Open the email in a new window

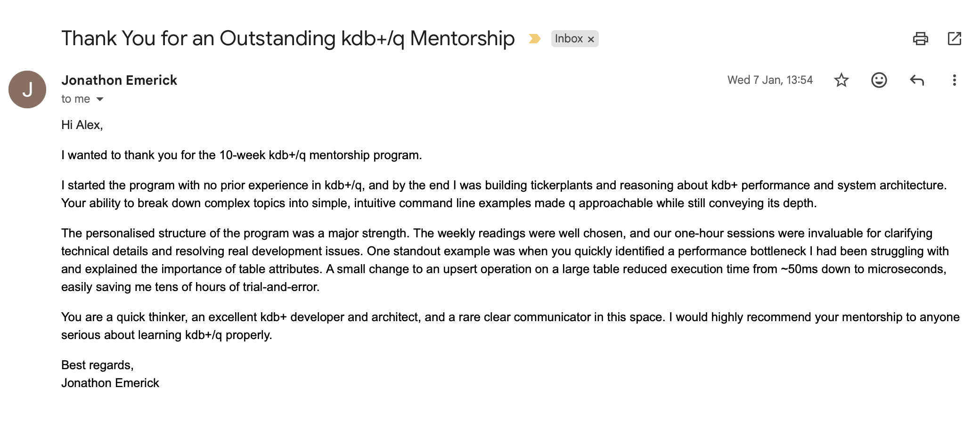pyautogui.click(x=954, y=39)
